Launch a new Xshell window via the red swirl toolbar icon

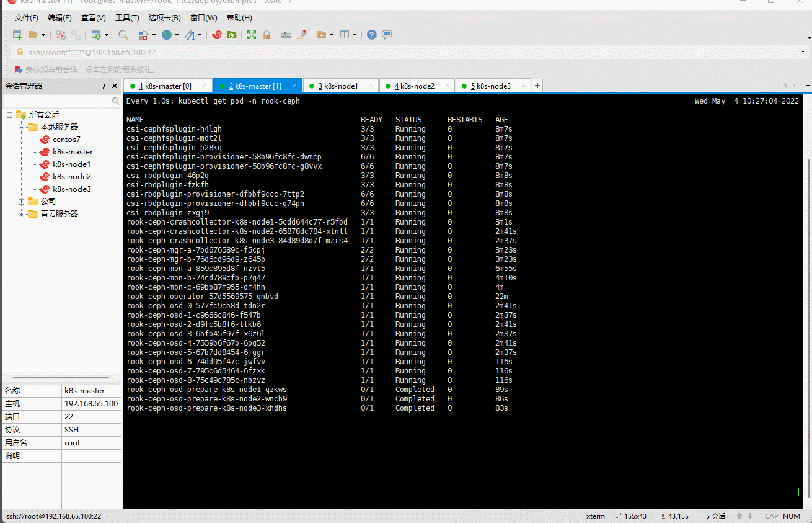click(x=217, y=35)
